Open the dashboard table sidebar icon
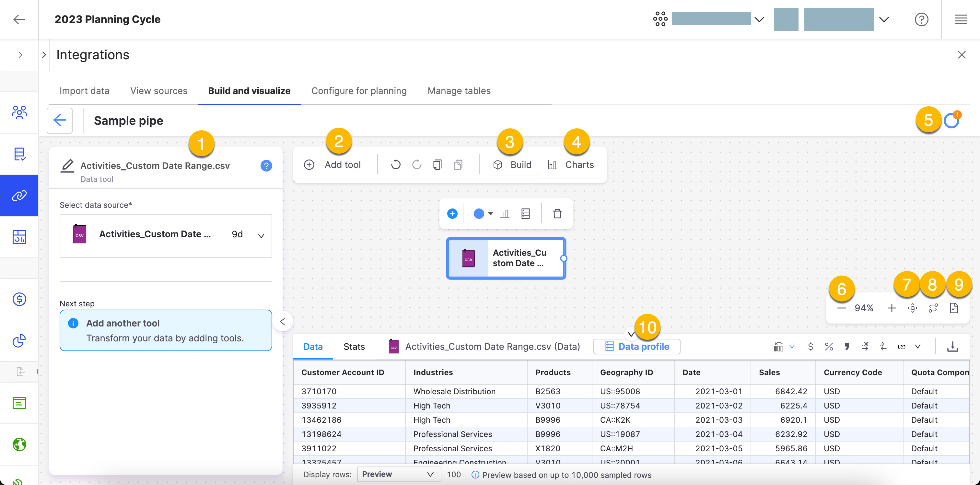This screenshot has height=485, width=980. [19, 237]
